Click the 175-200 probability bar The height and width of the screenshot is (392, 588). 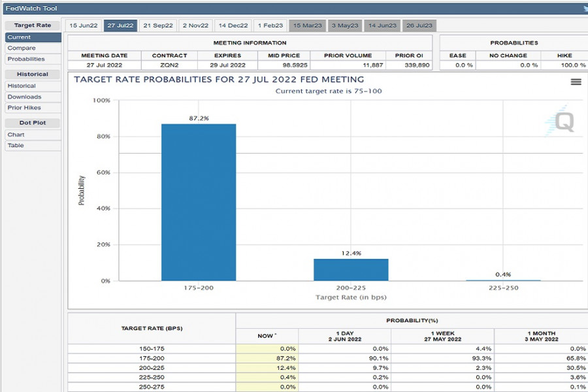click(x=199, y=202)
